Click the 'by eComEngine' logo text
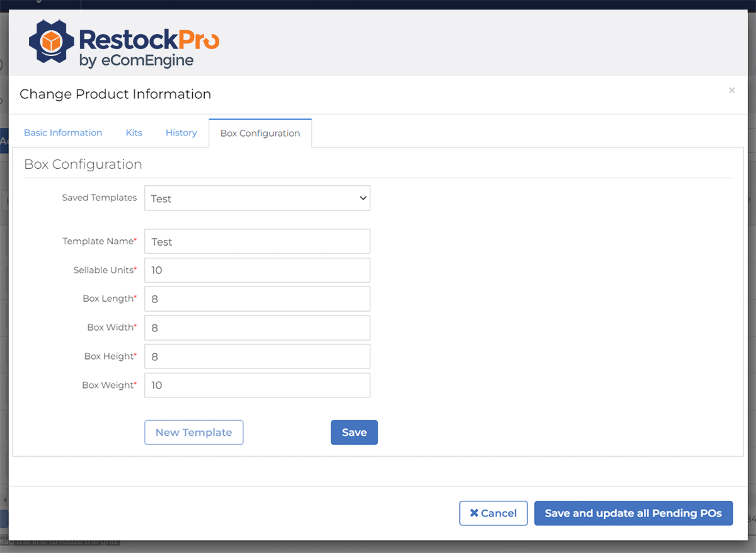Screen dimensions: 756x553 click(x=136, y=61)
